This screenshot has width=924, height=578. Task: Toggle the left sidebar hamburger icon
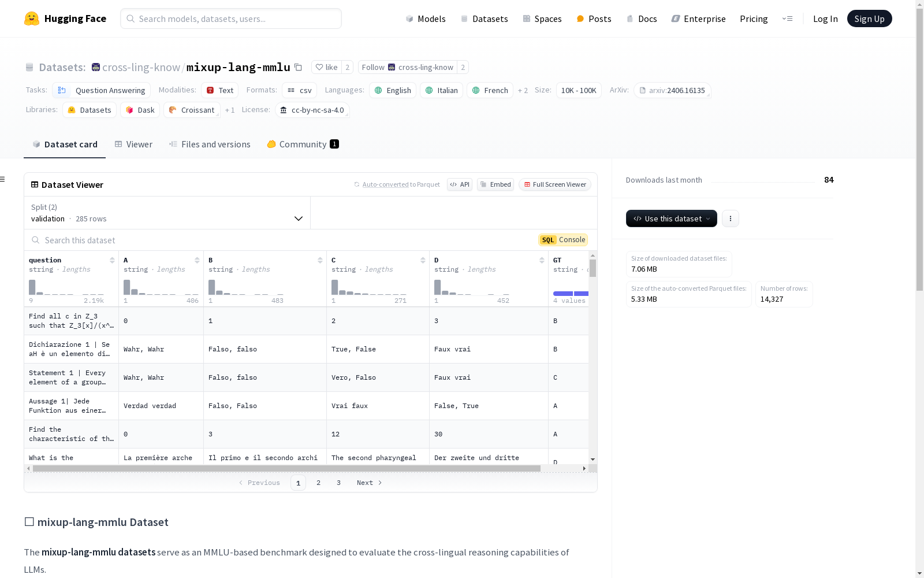pos(2,179)
